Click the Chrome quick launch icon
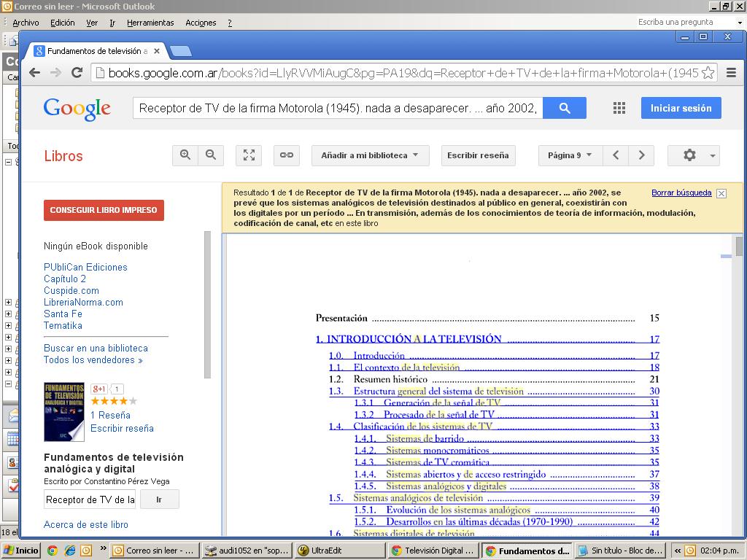 53,551
